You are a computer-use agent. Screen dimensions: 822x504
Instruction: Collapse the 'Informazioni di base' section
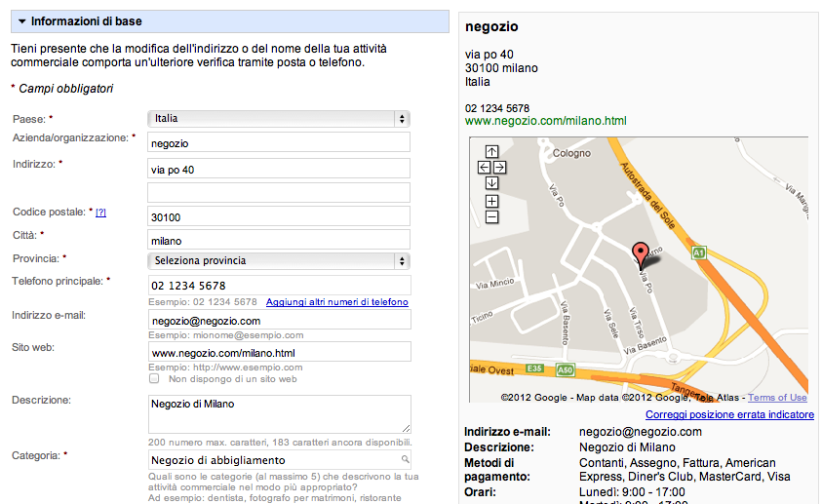point(20,20)
